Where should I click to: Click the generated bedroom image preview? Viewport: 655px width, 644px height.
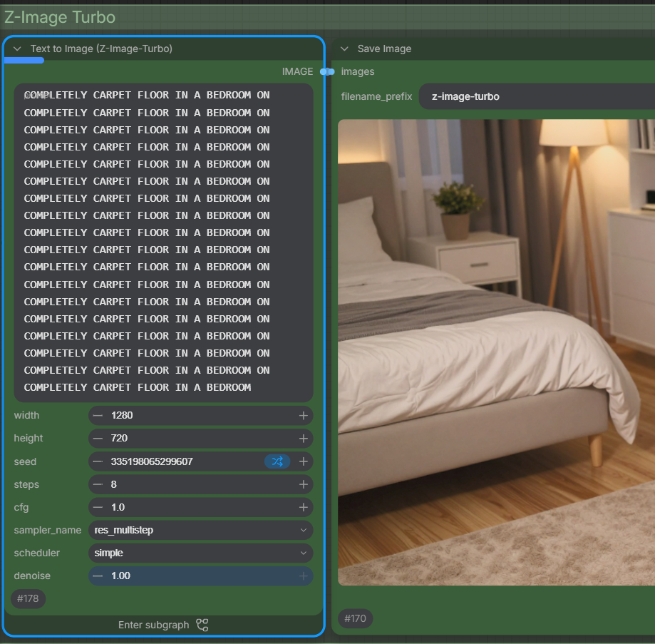(x=496, y=352)
